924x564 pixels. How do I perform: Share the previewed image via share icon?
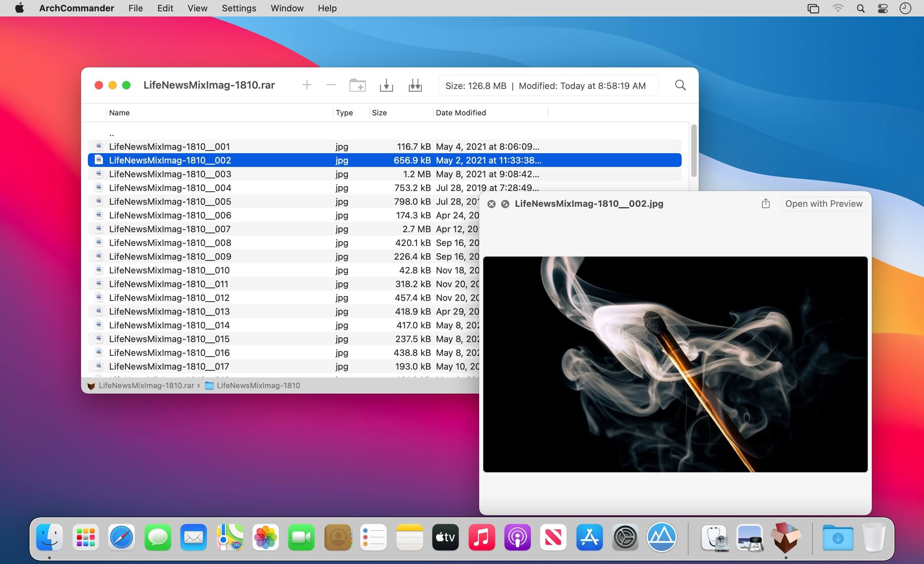(765, 203)
